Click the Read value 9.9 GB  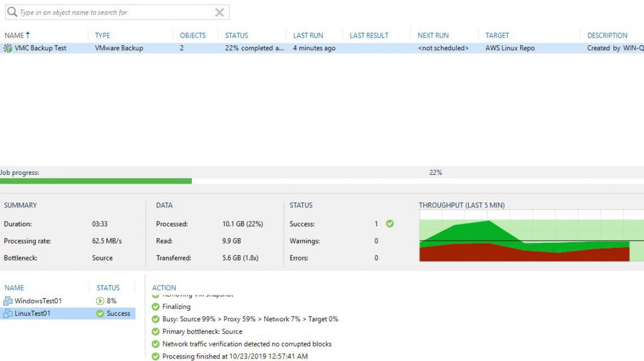tap(231, 241)
